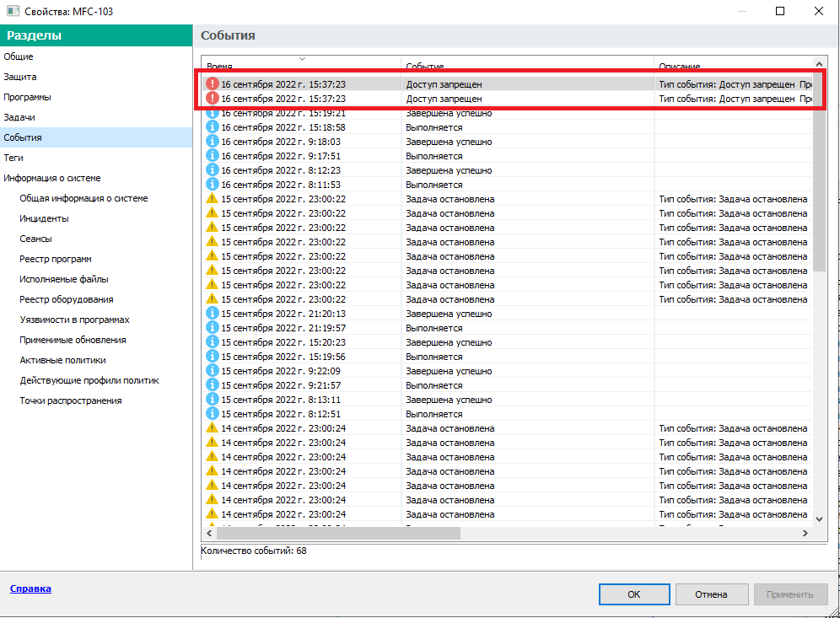The width and height of the screenshot is (840, 618).
Task: Click the info icon of the 15 сентября 9:22:09 event
Action: (213, 371)
